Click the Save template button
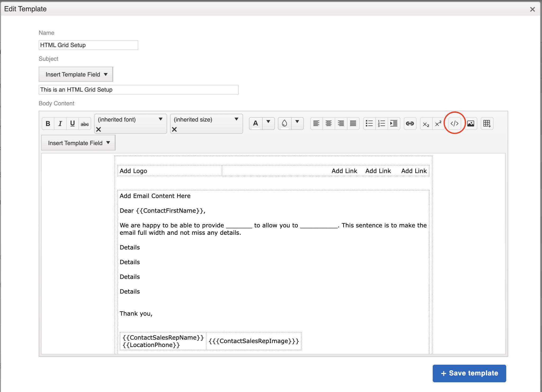Screen dimensions: 542x392 click(469, 373)
